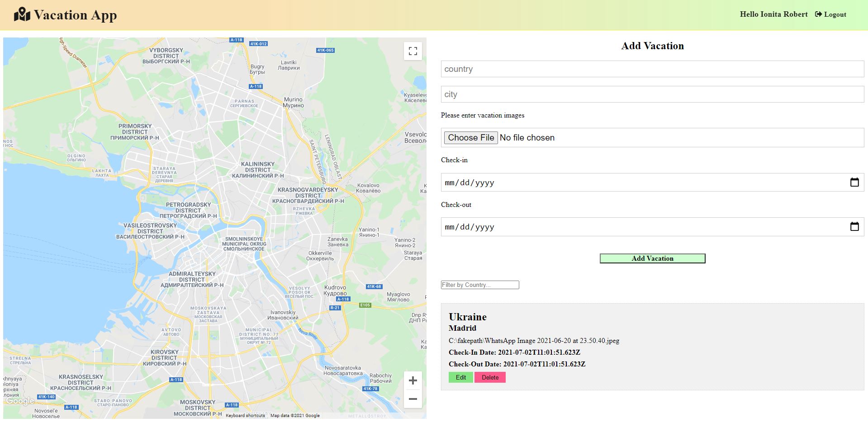Viewport: 868px width, 422px height.
Task: Zoom in on the map
Action: tap(413, 381)
